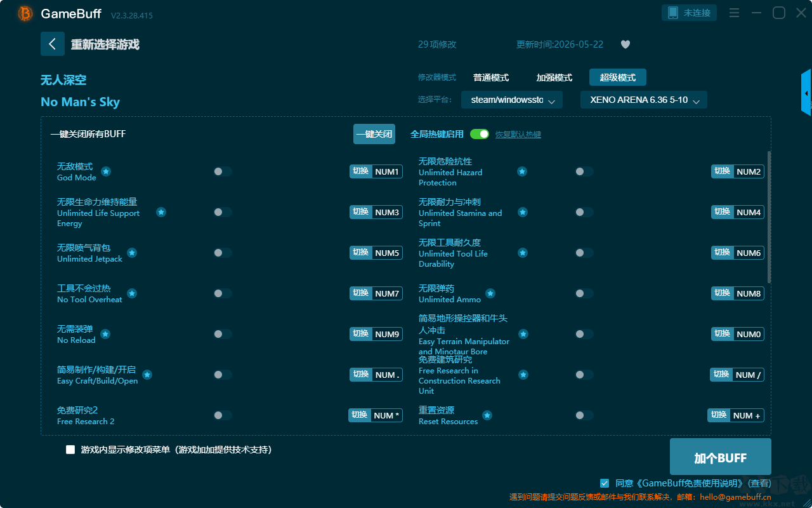Favorite the game with the heart icon

(x=625, y=44)
